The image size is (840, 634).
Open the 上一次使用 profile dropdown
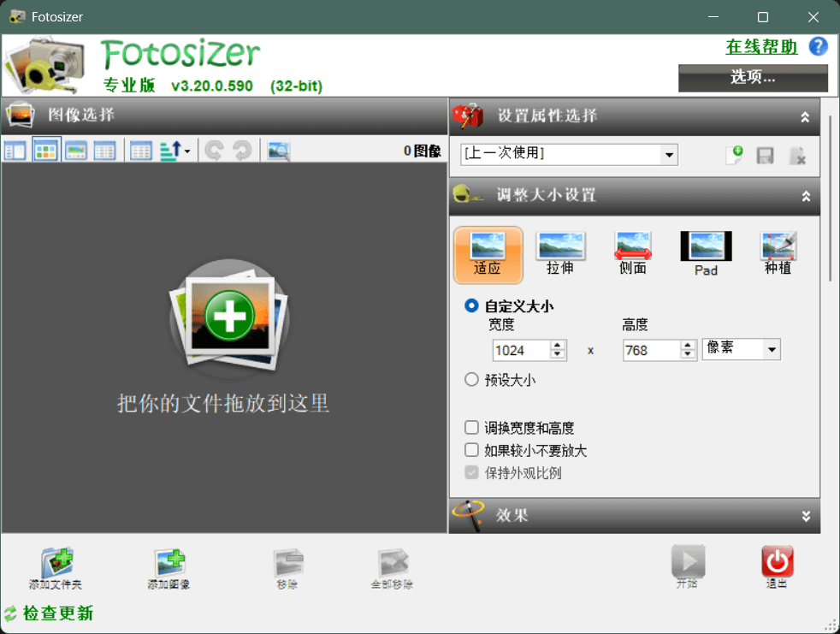[569, 154]
